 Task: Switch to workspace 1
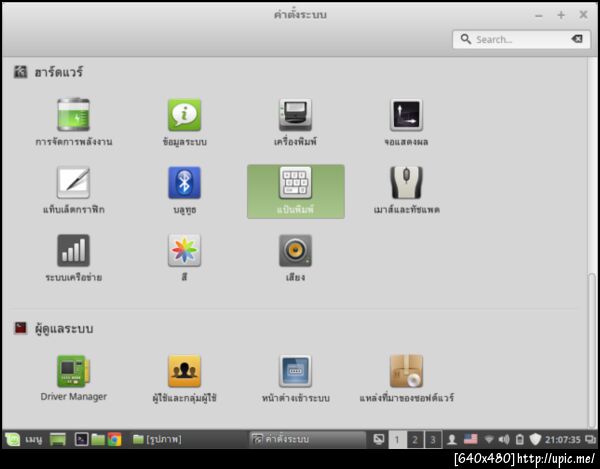[x=397, y=440]
